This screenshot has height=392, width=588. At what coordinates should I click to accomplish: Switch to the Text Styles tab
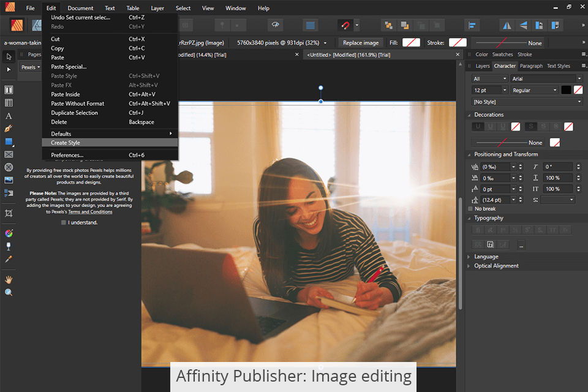[559, 66]
